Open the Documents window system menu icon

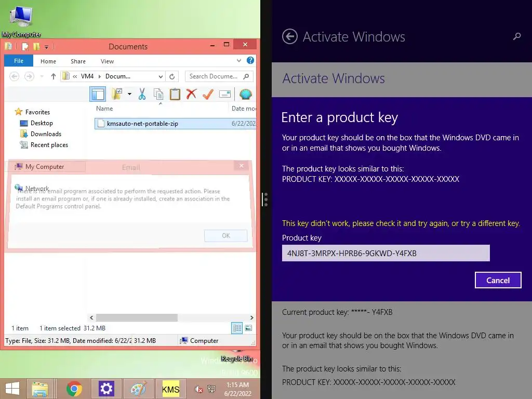(8, 46)
